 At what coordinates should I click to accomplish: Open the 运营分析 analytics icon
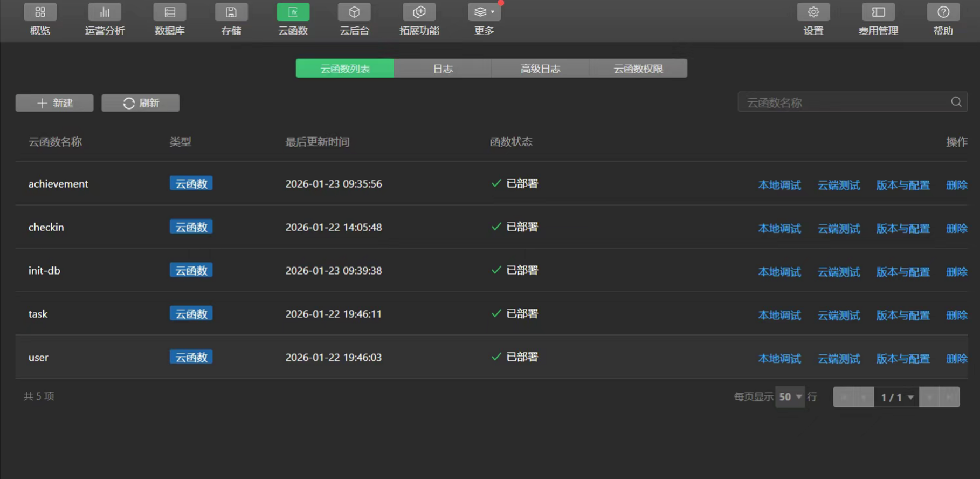pos(105,12)
